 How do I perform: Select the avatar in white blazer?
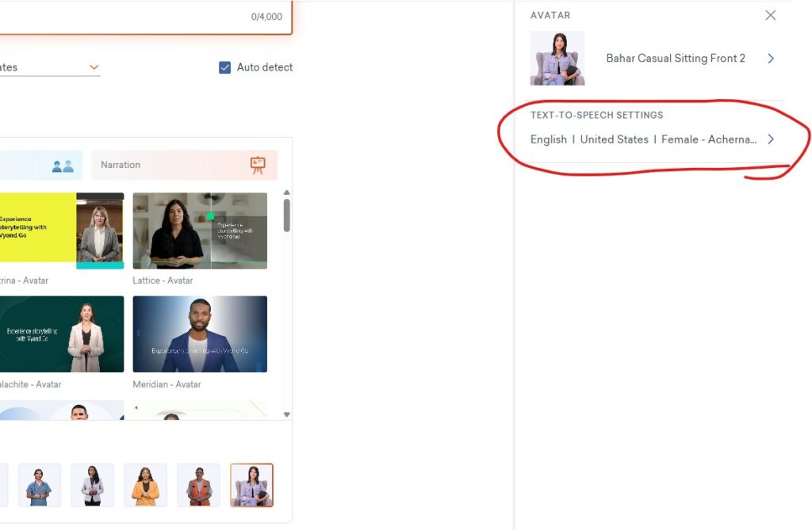pos(92,485)
